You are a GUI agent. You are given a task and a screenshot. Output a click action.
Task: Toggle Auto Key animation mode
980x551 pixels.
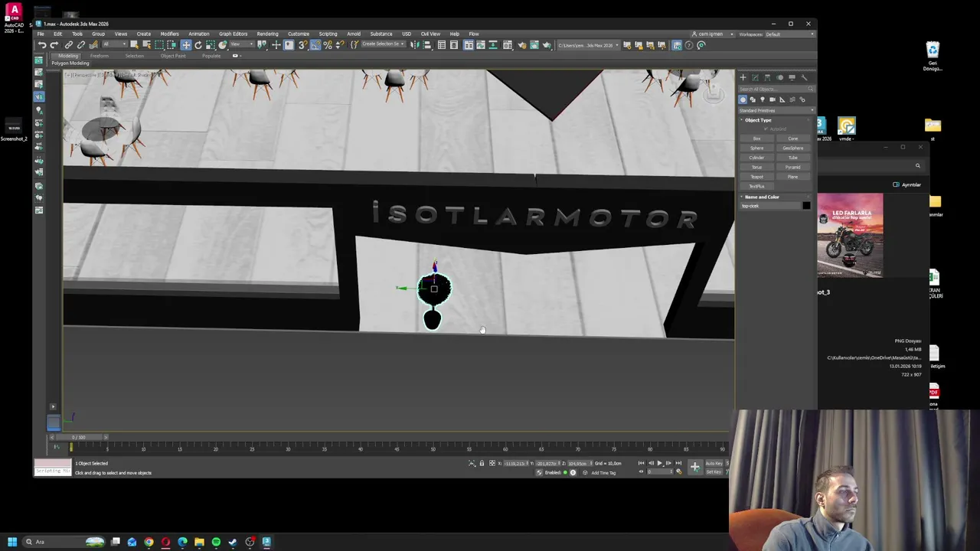coord(714,463)
